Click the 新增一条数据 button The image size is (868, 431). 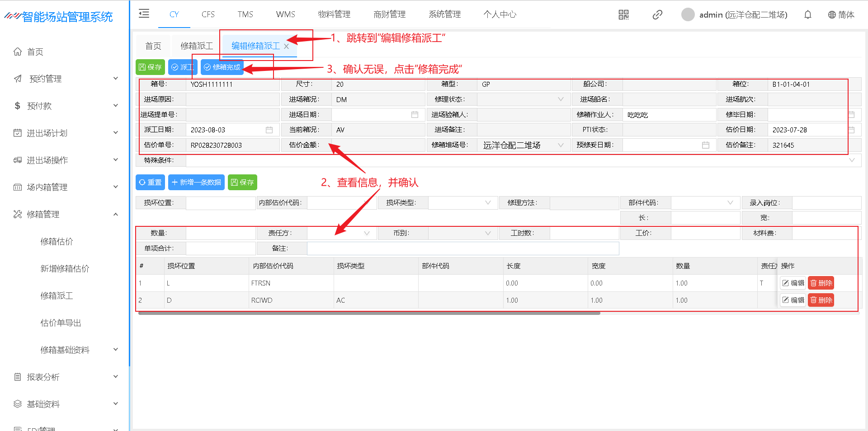[196, 183]
